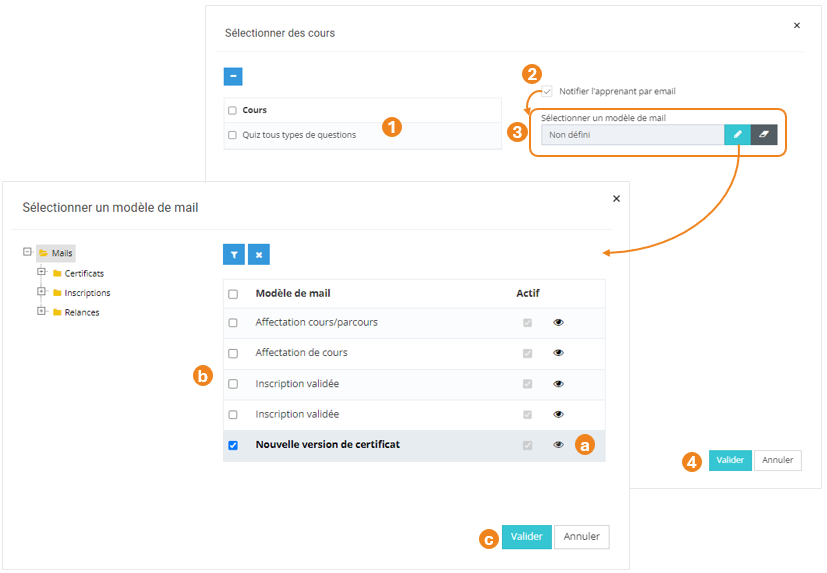This screenshot has height=573, width=827.
Task: Tick the 'Affectation de cours' checkbox
Action: tap(233, 353)
